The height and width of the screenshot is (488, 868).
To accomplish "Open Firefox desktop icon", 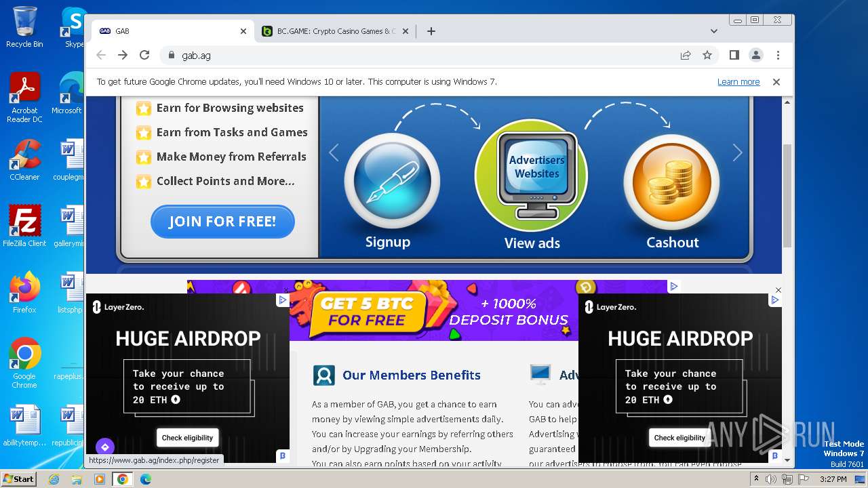I will pos(24,292).
